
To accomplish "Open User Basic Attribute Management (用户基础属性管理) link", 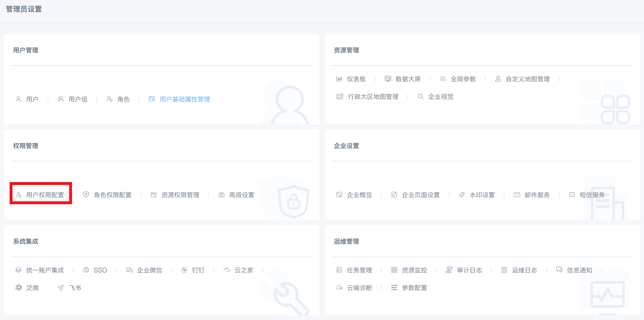I will 184,99.
